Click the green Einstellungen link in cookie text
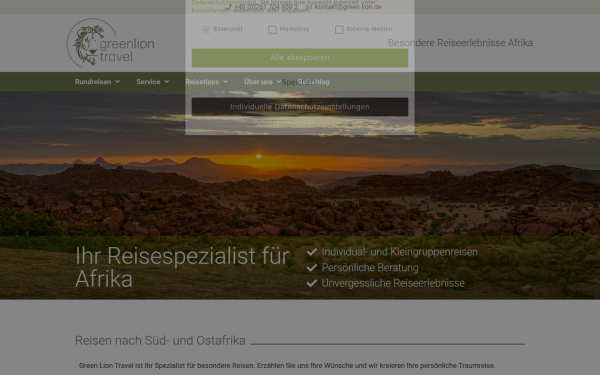 tap(212, 10)
